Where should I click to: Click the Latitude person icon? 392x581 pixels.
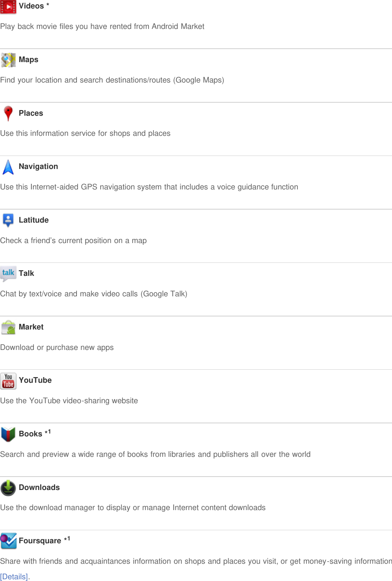coord(8,220)
